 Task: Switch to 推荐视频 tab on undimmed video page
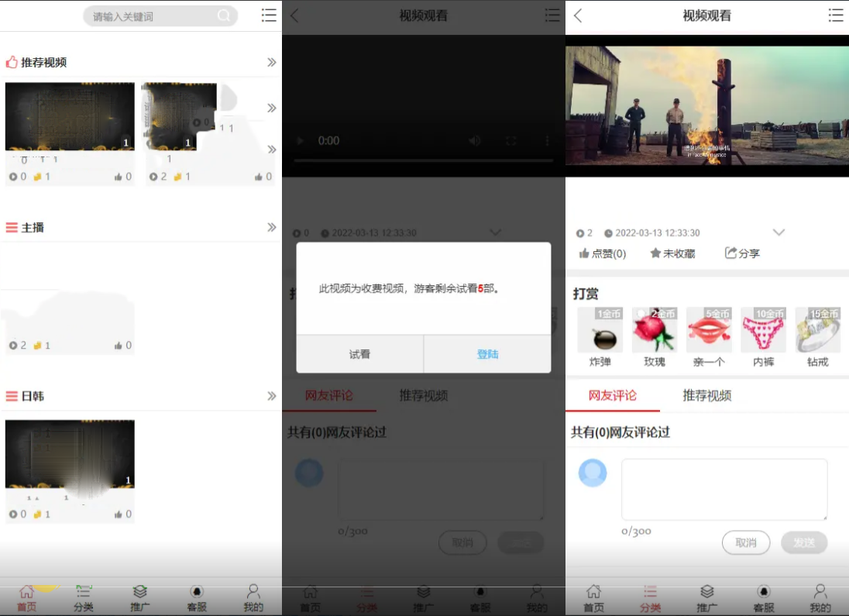[x=706, y=395]
